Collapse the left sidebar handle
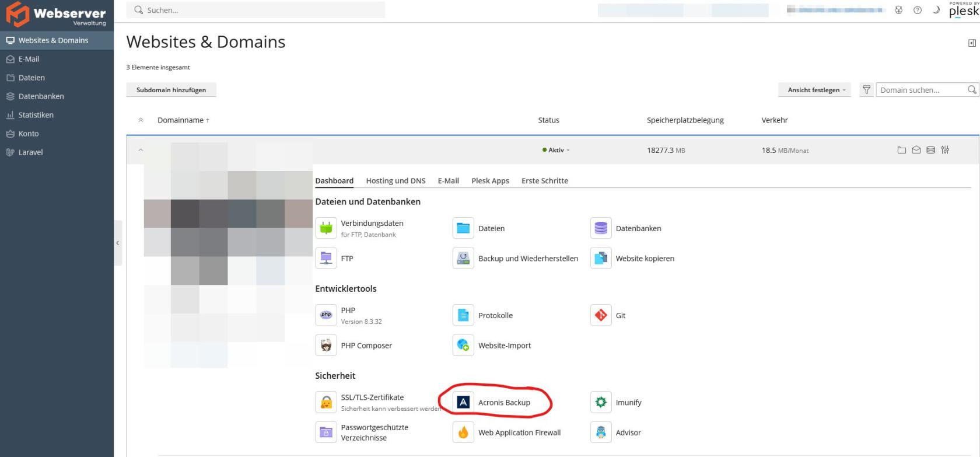This screenshot has height=457, width=980. click(x=118, y=243)
